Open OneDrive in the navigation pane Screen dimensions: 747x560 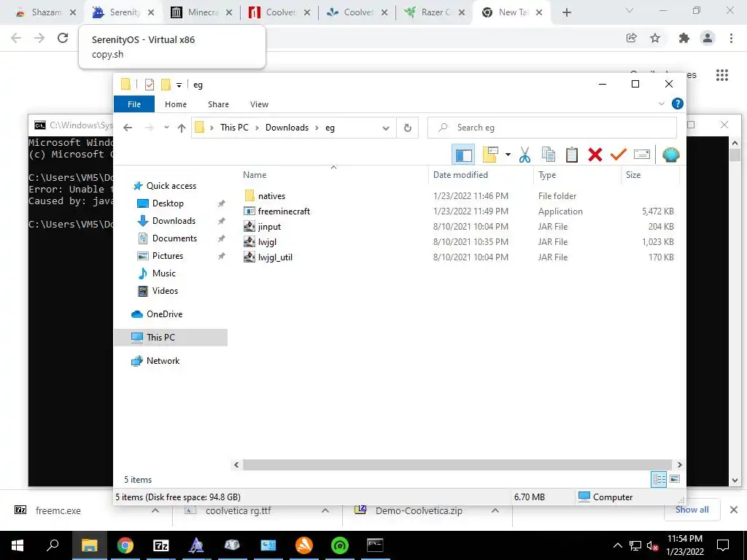click(x=164, y=314)
